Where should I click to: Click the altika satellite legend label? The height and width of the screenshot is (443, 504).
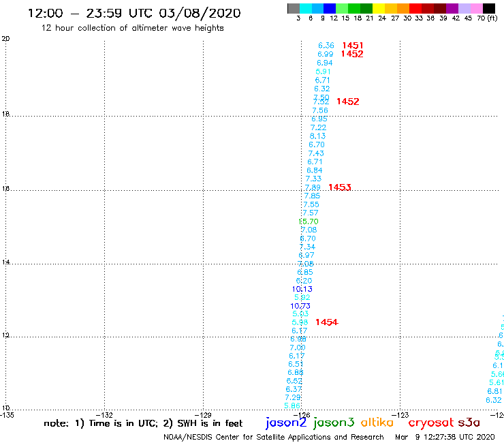click(x=377, y=423)
